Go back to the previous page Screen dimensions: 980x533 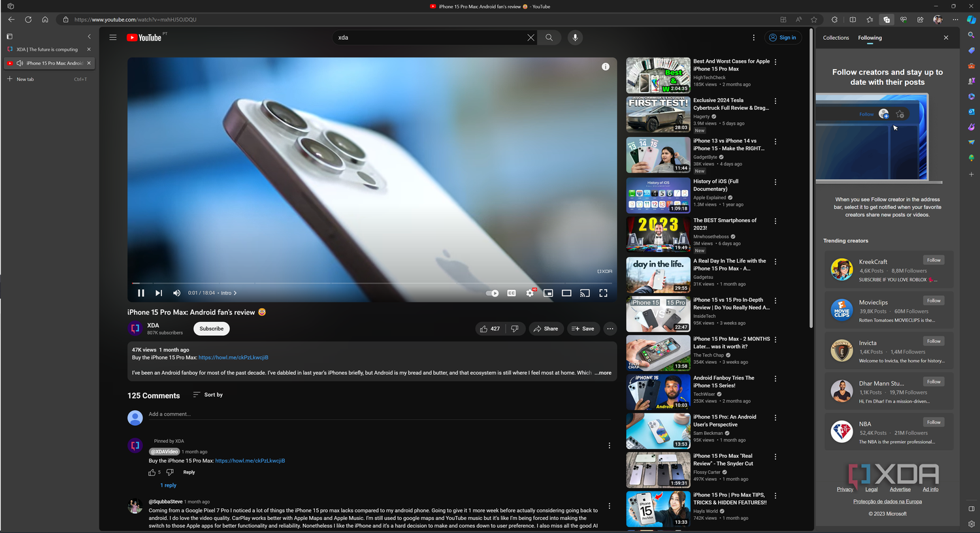pyautogui.click(x=11, y=20)
